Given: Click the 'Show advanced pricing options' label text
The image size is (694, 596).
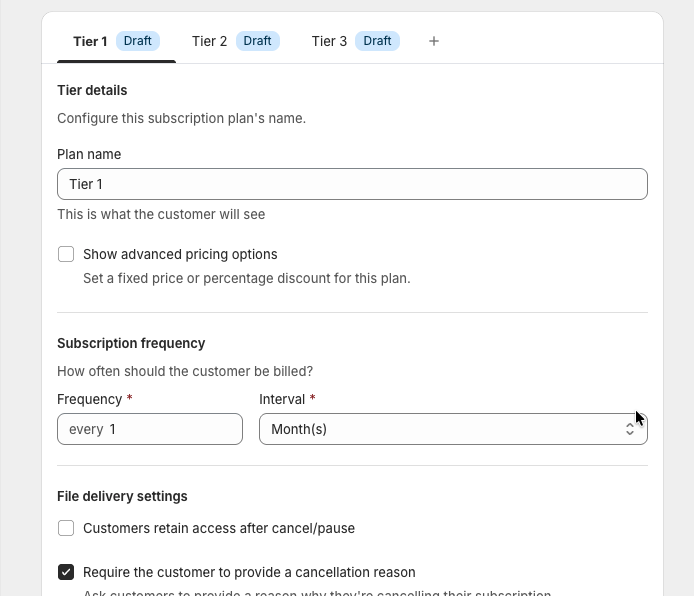Looking at the screenshot, I should tap(180, 254).
